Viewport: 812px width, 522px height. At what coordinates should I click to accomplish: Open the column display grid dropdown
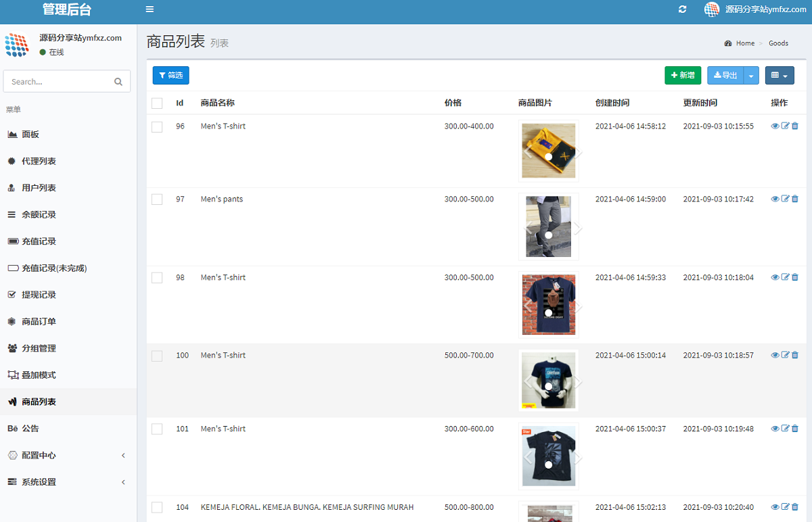780,76
